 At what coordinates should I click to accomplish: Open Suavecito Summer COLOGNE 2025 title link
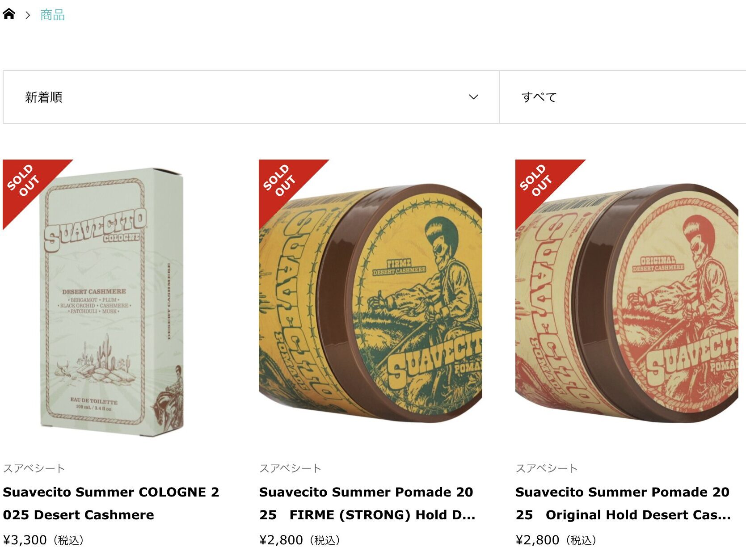111,503
